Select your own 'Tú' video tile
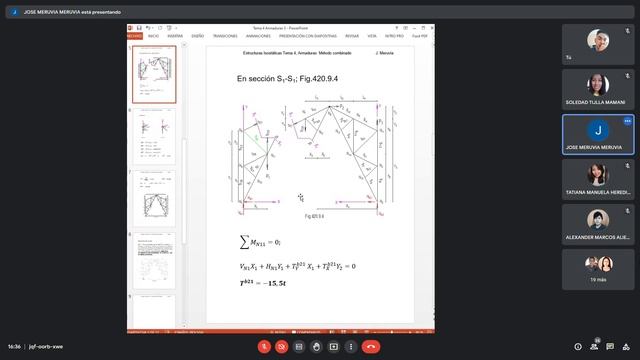 click(598, 44)
